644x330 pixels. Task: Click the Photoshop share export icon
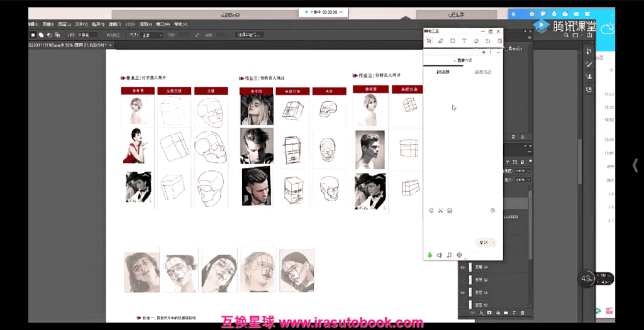click(589, 35)
